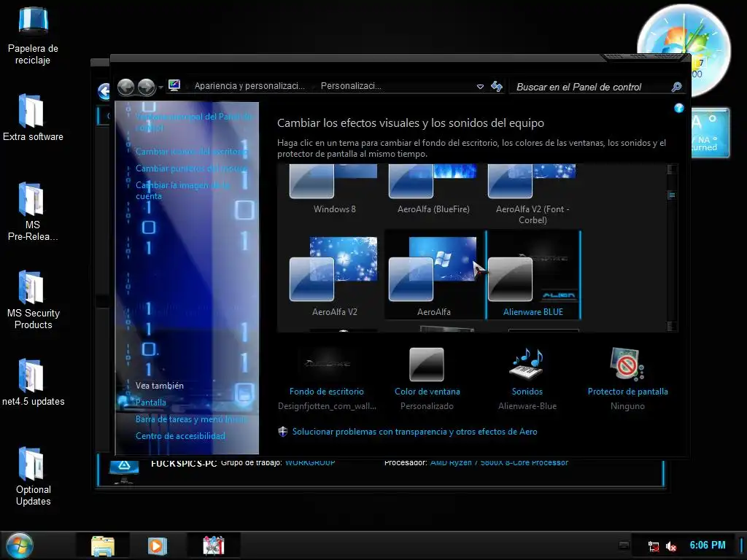
Task: Click the blue help icon
Action: coord(679,108)
